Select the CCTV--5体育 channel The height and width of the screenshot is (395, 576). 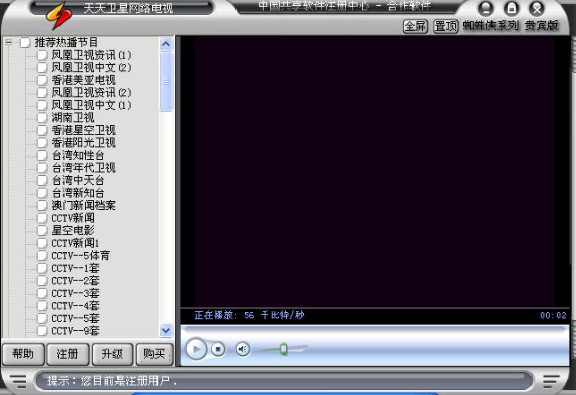[80, 256]
